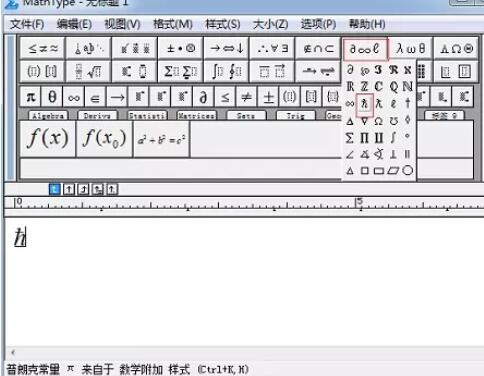Insert the aleph symbol from the palette
The image size is (484, 376).
tap(407, 70)
